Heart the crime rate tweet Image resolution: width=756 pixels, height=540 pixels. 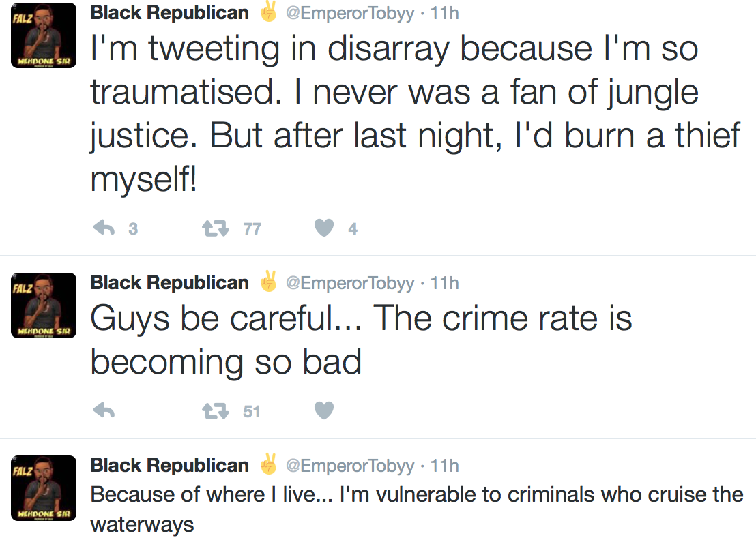pyautogui.click(x=324, y=410)
